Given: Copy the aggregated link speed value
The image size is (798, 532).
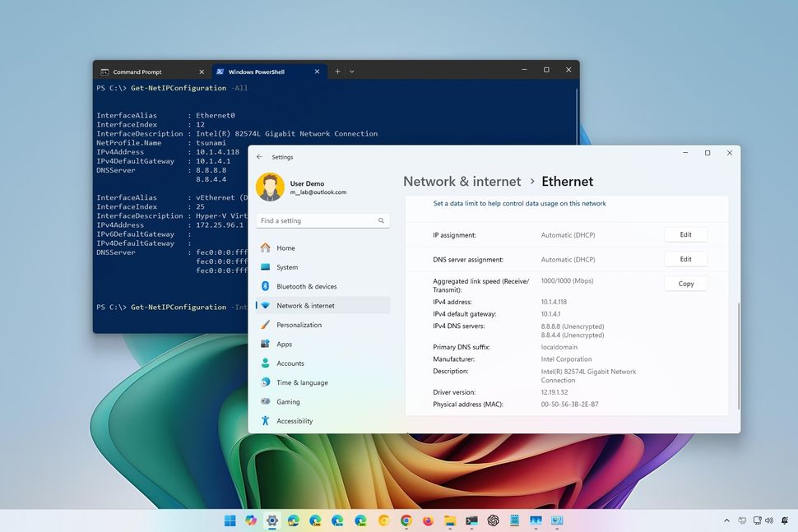Looking at the screenshot, I should pos(685,284).
